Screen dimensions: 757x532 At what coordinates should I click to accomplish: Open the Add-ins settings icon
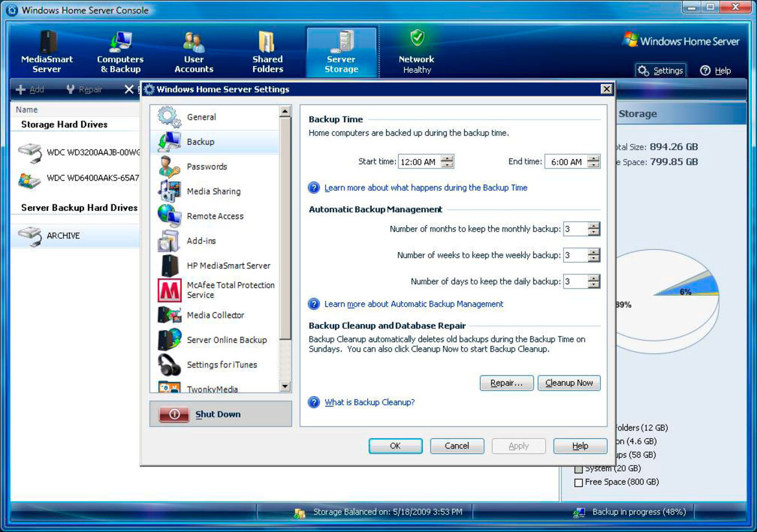(x=169, y=241)
